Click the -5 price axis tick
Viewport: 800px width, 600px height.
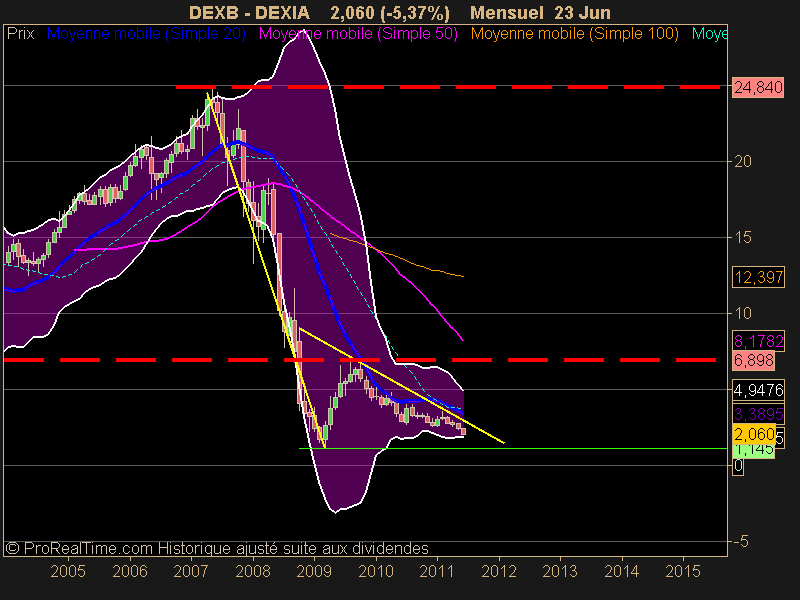[x=740, y=541]
